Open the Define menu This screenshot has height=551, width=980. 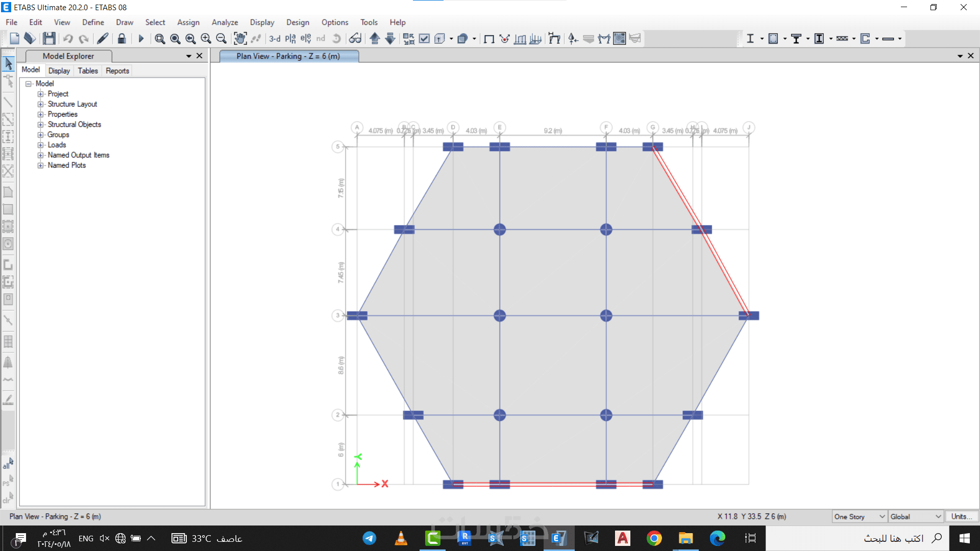tap(93, 22)
